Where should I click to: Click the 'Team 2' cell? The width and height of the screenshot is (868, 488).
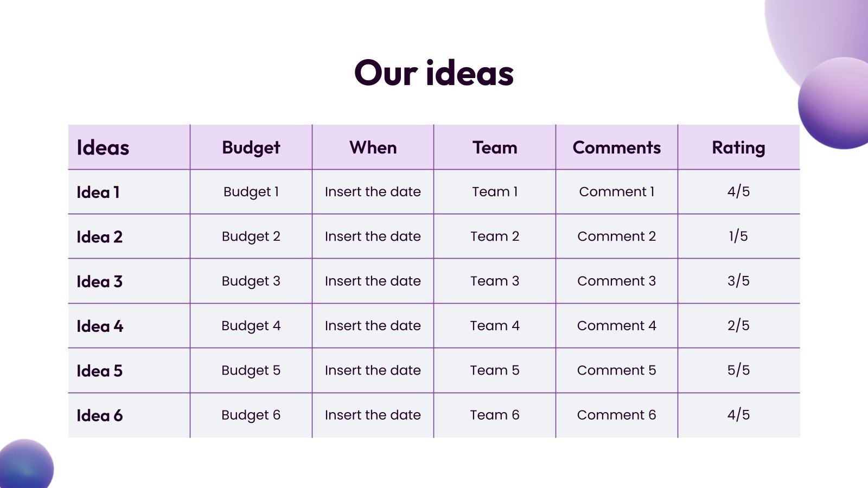coord(495,236)
